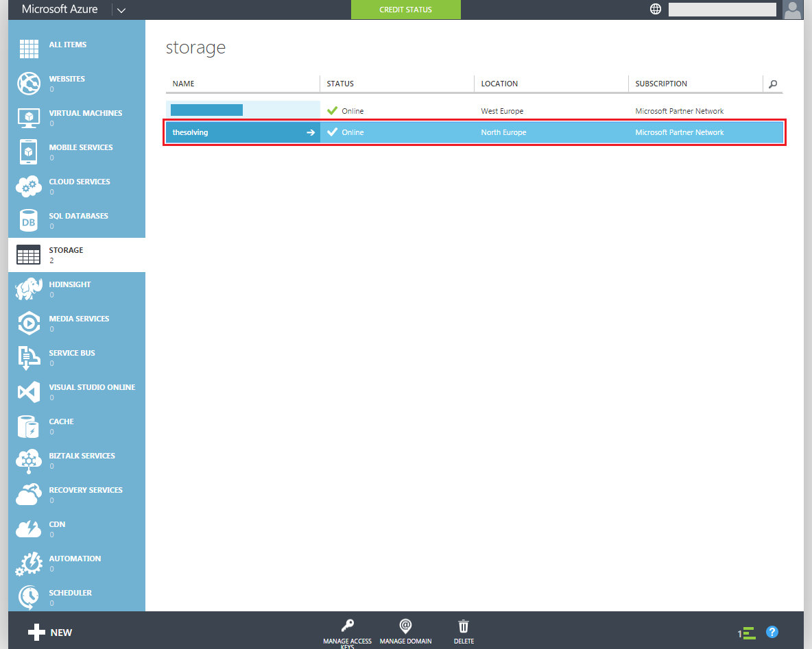Open the Virtual Machines monitor icon
812x649 pixels.
(x=29, y=117)
